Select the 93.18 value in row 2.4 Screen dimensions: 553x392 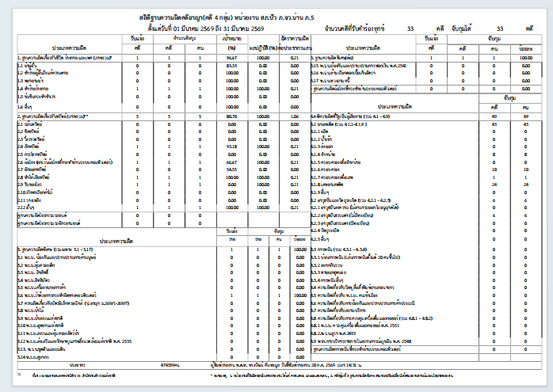pyautogui.click(x=231, y=147)
